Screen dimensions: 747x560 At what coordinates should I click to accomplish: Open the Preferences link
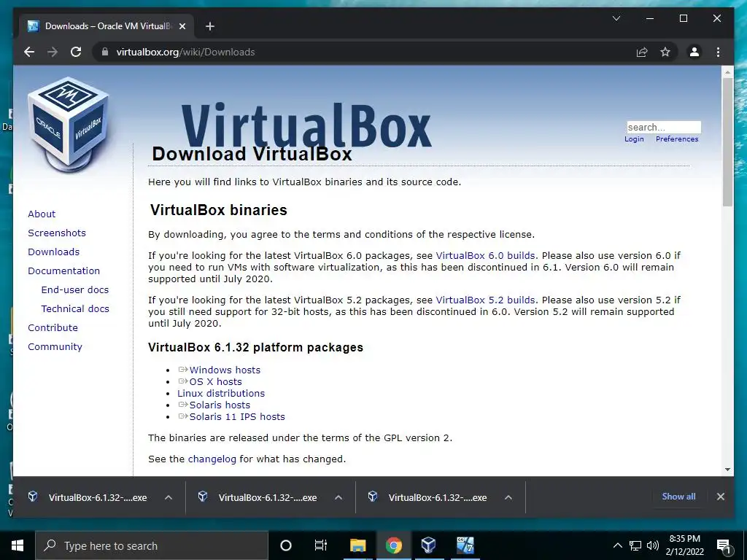pos(676,139)
